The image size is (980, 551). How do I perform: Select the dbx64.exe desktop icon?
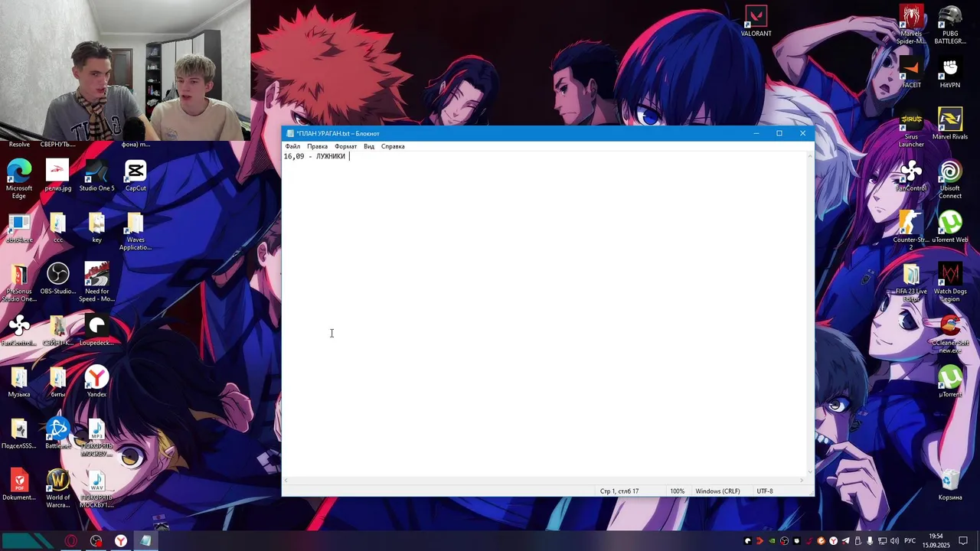tap(19, 227)
